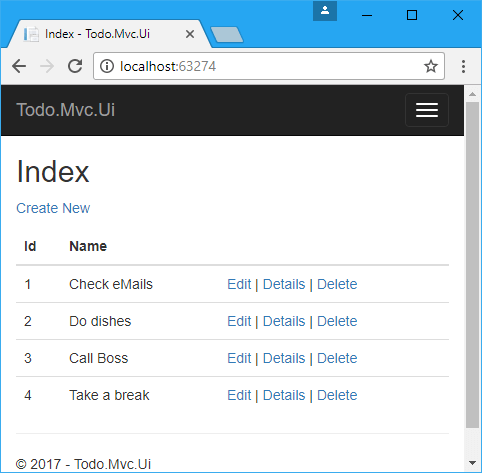Image resolution: width=482 pixels, height=473 pixels.
Task: Click the Name column header
Action: pos(88,246)
